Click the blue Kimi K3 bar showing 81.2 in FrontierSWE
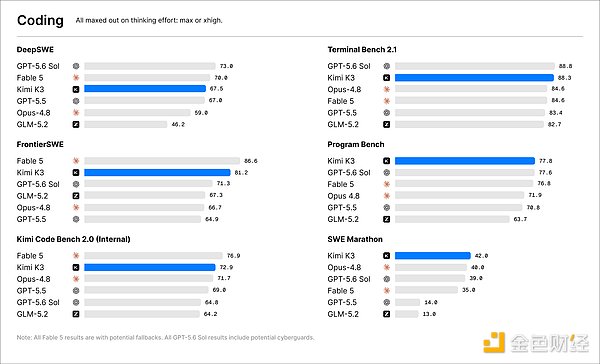Image resolution: width=600 pixels, height=364 pixels. 157,173
